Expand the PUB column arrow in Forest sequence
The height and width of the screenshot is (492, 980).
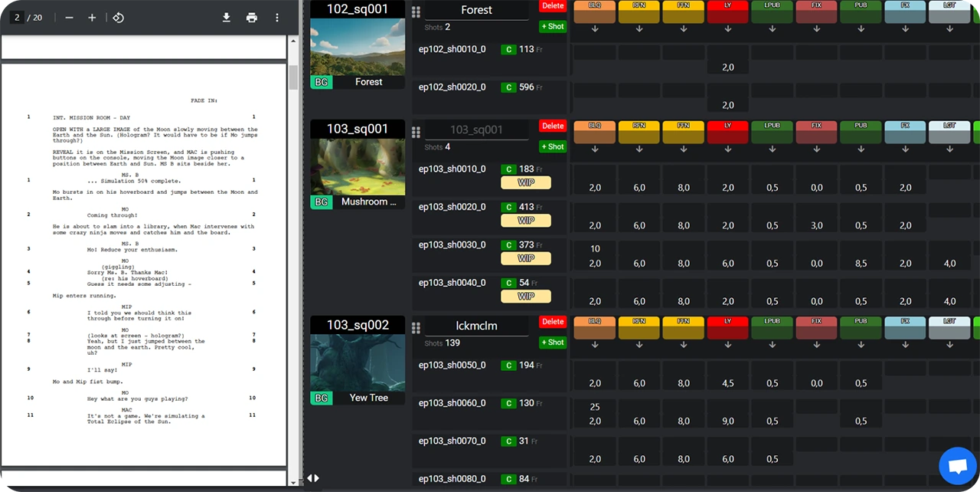pos(861,29)
